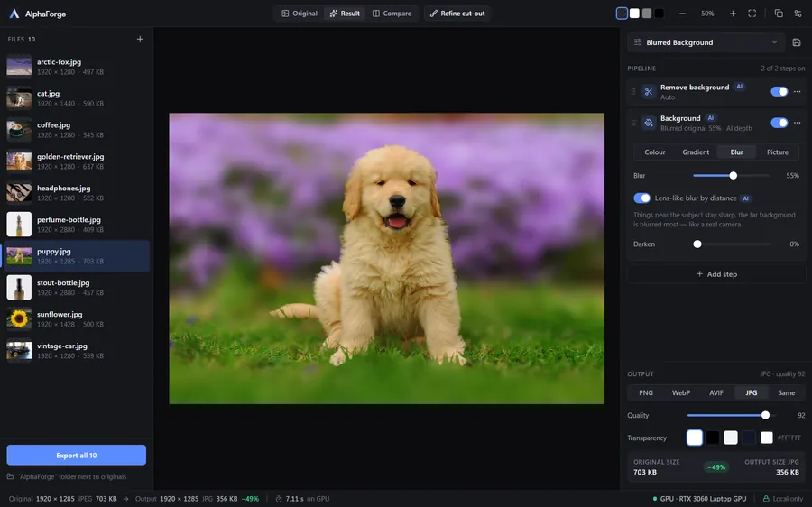Open more options for Background step
Viewport: 812px width, 507px height.
pyautogui.click(x=798, y=123)
